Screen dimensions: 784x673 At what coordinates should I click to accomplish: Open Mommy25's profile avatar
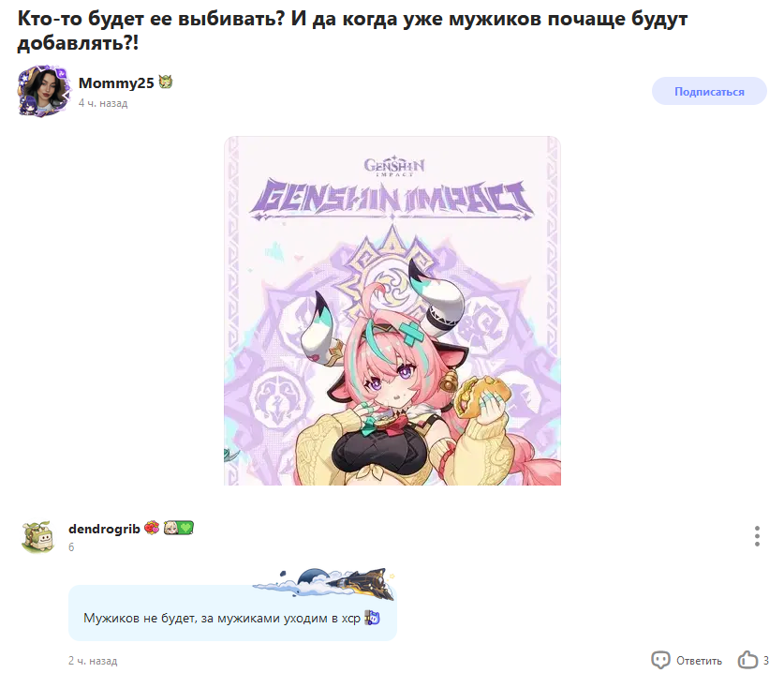click(43, 91)
